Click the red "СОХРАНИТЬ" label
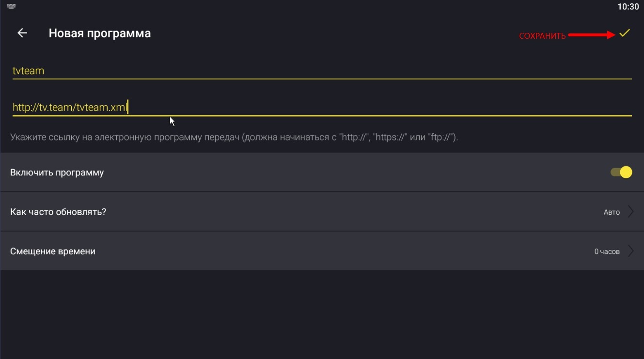644x359 pixels. pos(542,36)
